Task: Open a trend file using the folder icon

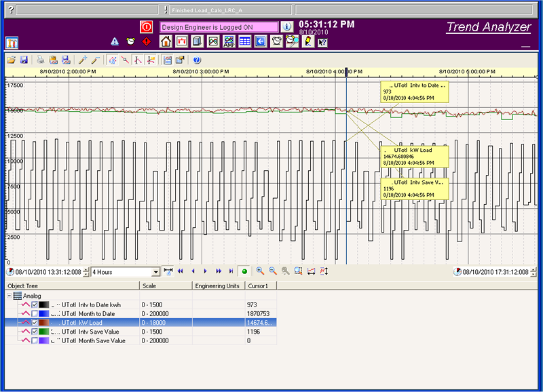Action: [12, 60]
